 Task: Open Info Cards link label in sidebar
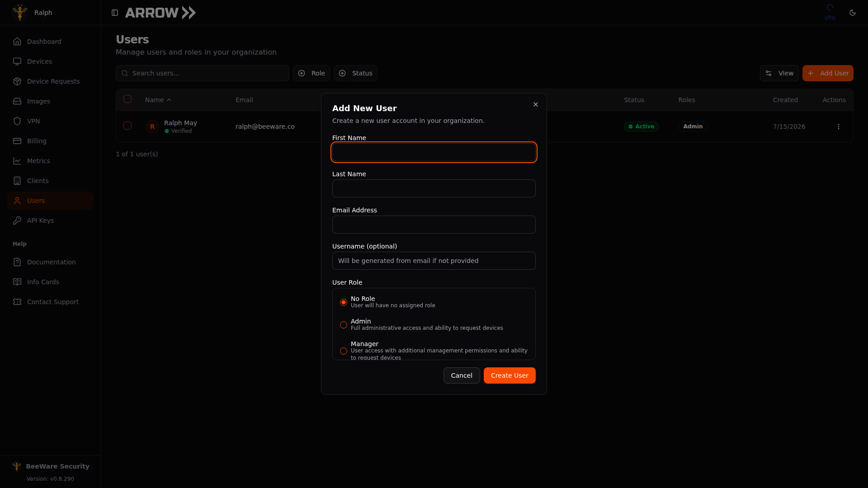tap(43, 282)
